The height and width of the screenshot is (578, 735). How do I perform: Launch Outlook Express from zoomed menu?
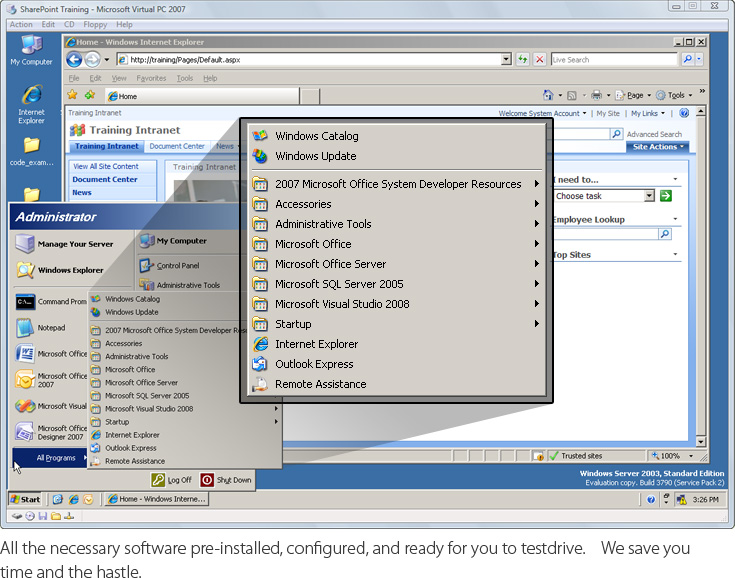398,364
